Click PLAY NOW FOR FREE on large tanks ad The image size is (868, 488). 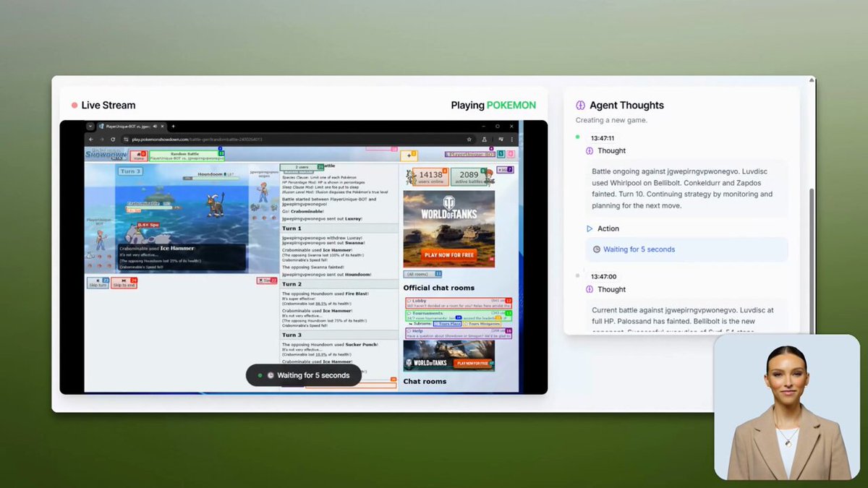pyautogui.click(x=449, y=254)
